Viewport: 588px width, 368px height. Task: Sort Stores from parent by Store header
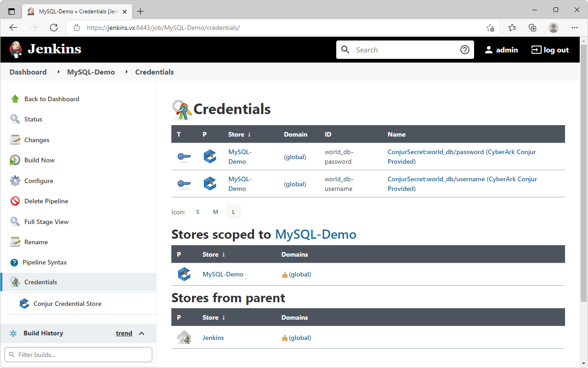pyautogui.click(x=214, y=317)
